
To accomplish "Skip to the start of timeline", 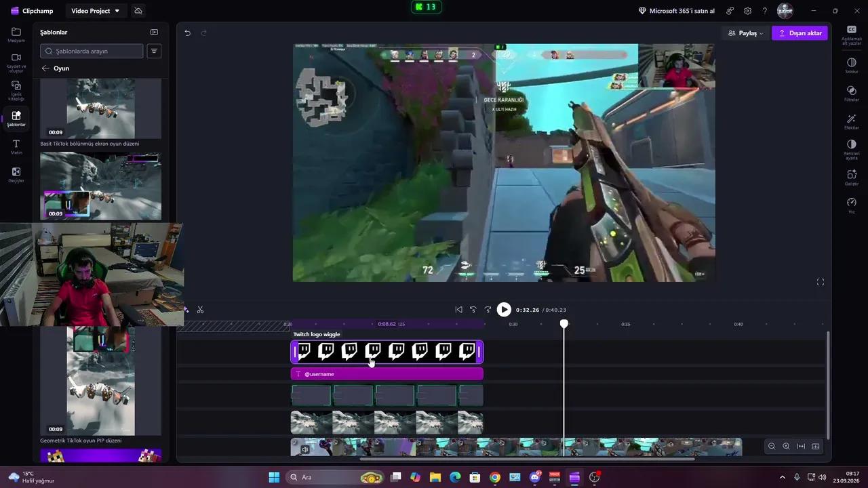I will (458, 310).
